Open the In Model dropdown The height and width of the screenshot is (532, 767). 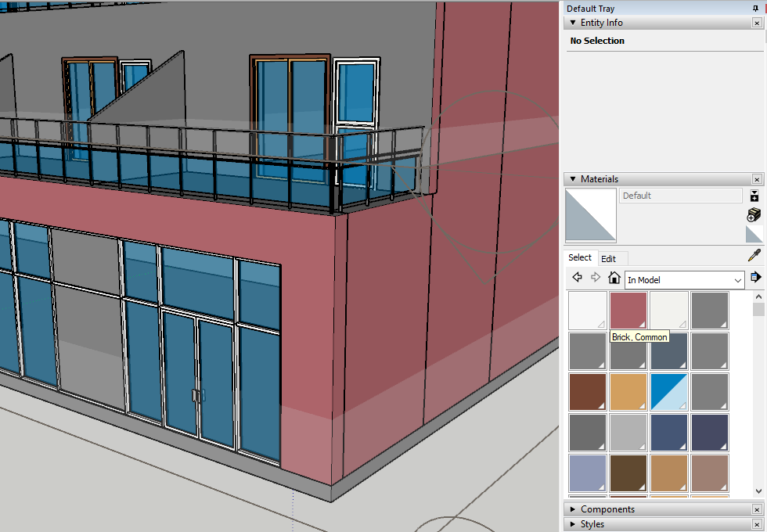tap(739, 280)
